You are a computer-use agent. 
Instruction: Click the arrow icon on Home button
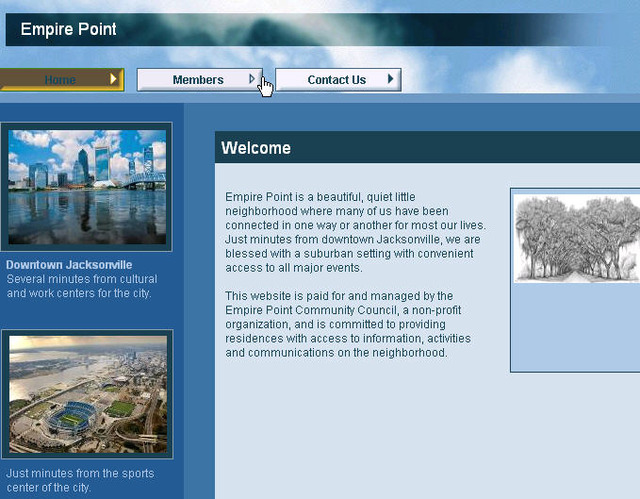[x=113, y=79]
